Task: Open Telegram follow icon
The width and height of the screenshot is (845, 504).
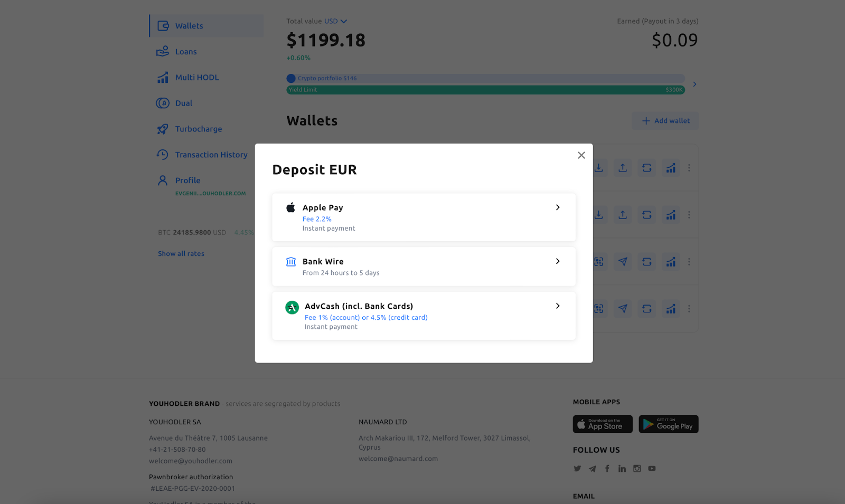Action: tap(593, 469)
